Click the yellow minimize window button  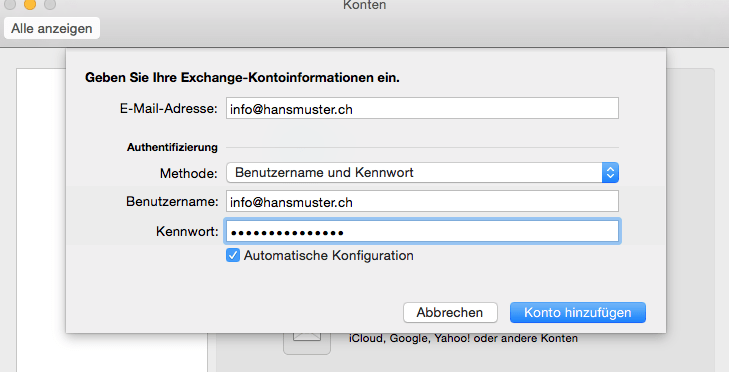[x=30, y=4]
